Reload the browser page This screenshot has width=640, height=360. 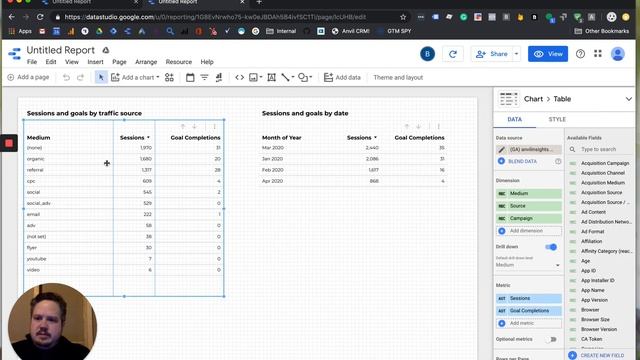coord(40,17)
